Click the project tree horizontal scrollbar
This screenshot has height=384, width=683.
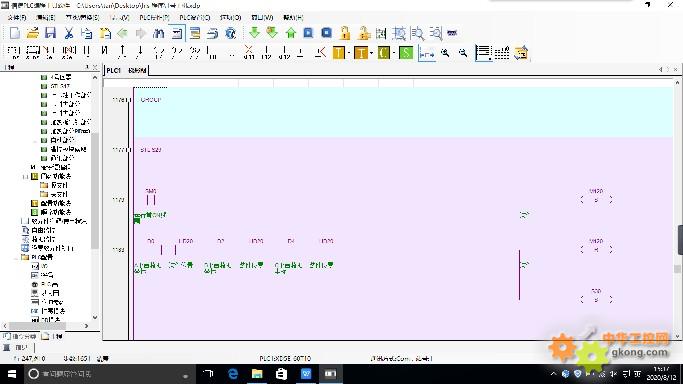click(x=45, y=326)
